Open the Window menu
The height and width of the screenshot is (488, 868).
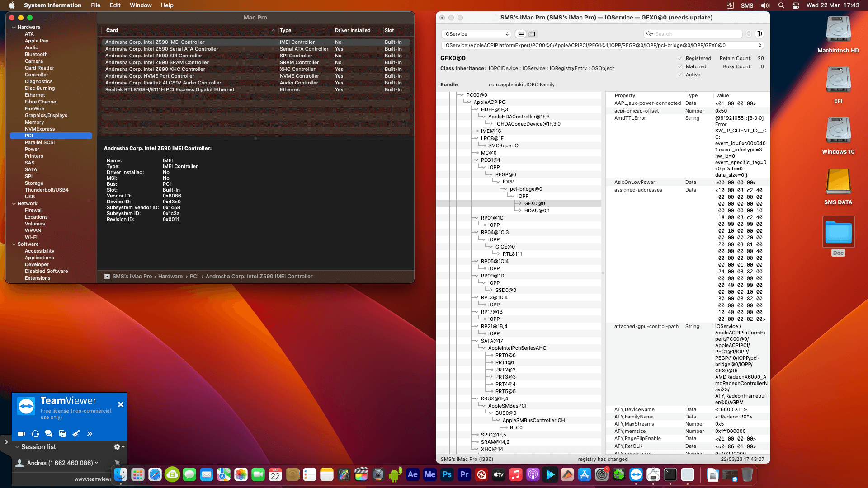tap(140, 5)
